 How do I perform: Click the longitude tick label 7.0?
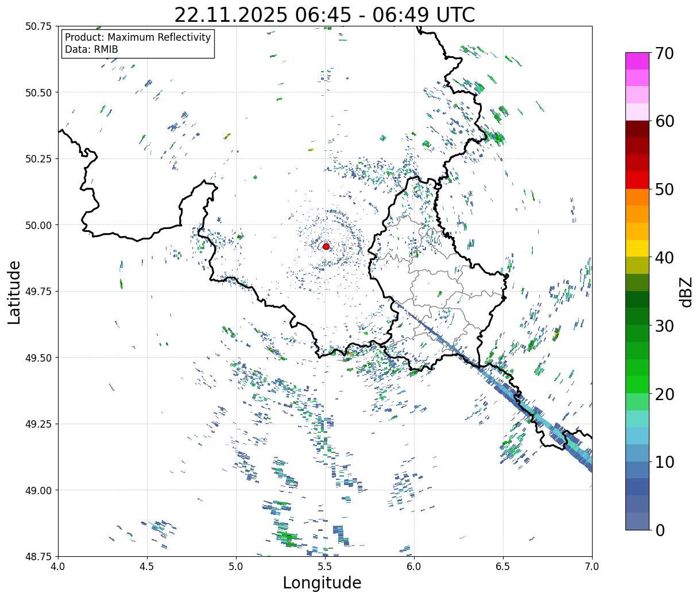click(592, 567)
